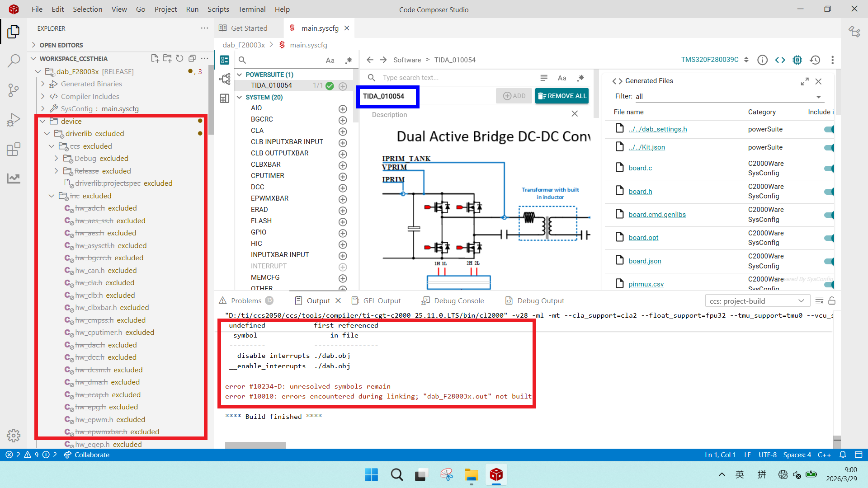
Task: Open the pinmux.csv file link
Action: (x=646, y=284)
